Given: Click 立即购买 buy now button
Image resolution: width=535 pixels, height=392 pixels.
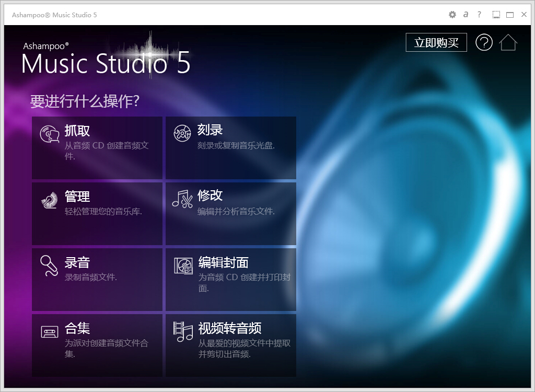Looking at the screenshot, I should [436, 43].
